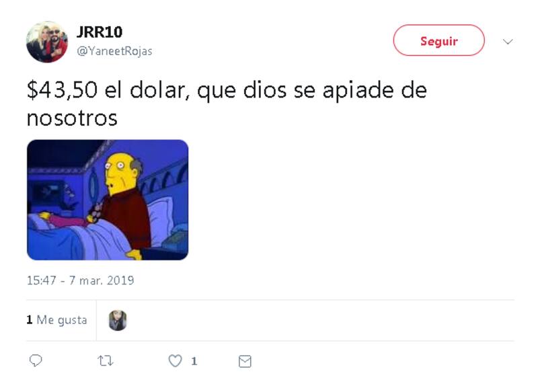Expand the chevron menu beside Seguir
Screen dimensions: 538x392
tap(508, 42)
